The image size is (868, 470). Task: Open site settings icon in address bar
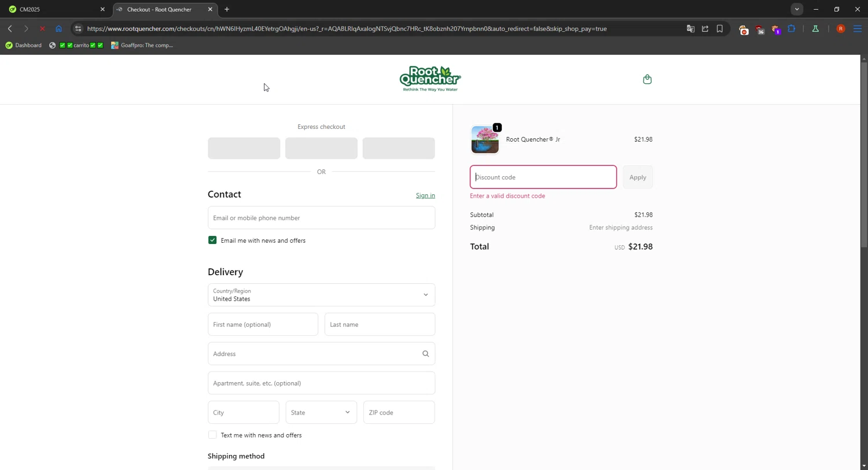[78, 28]
